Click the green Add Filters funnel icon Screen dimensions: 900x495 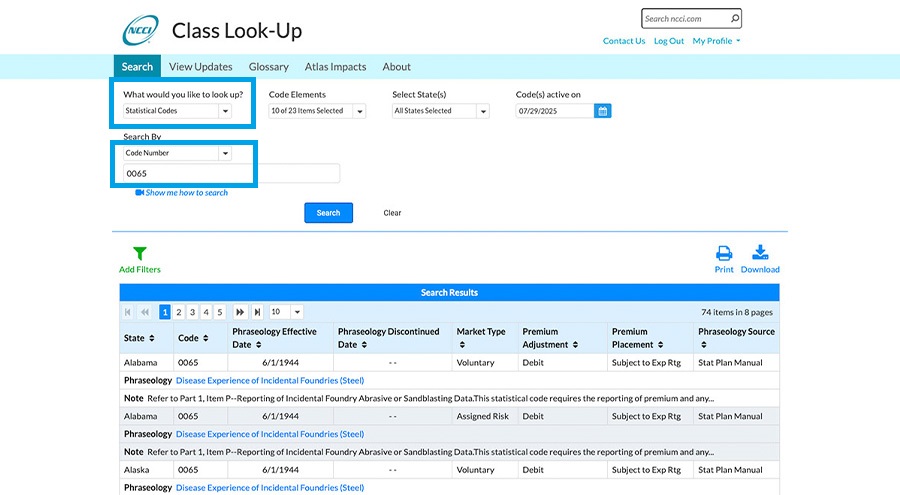pyautogui.click(x=139, y=253)
